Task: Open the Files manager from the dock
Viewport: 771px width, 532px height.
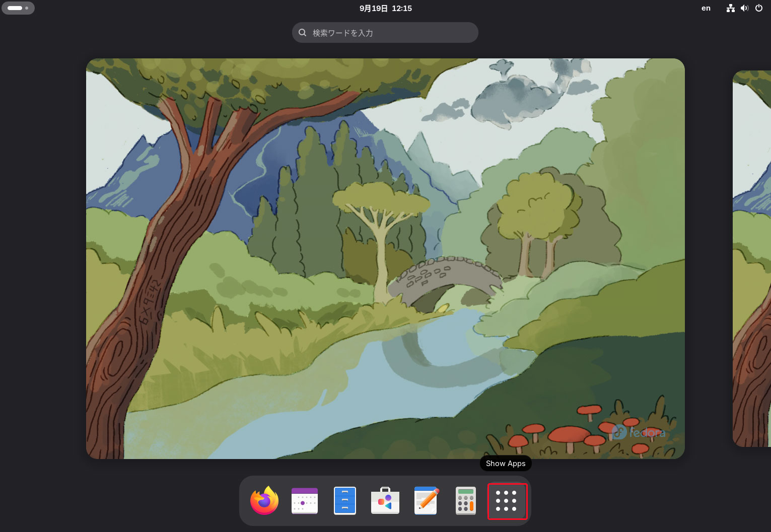Action: coord(345,501)
